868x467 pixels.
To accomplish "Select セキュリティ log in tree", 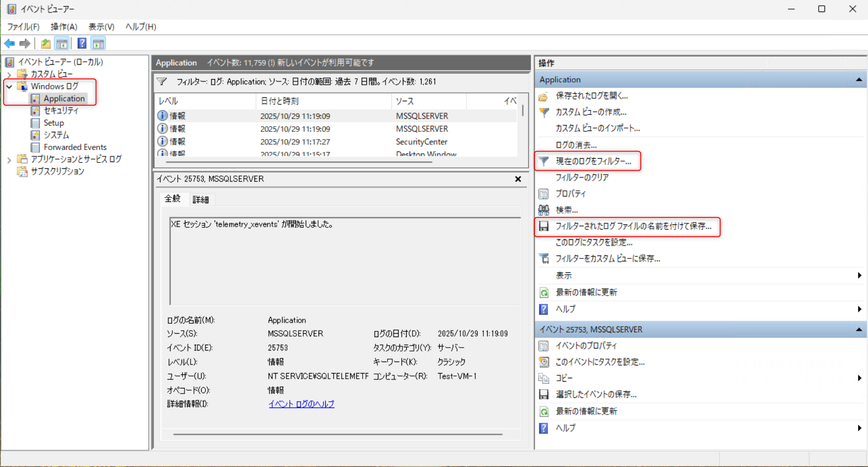I will pyautogui.click(x=61, y=111).
